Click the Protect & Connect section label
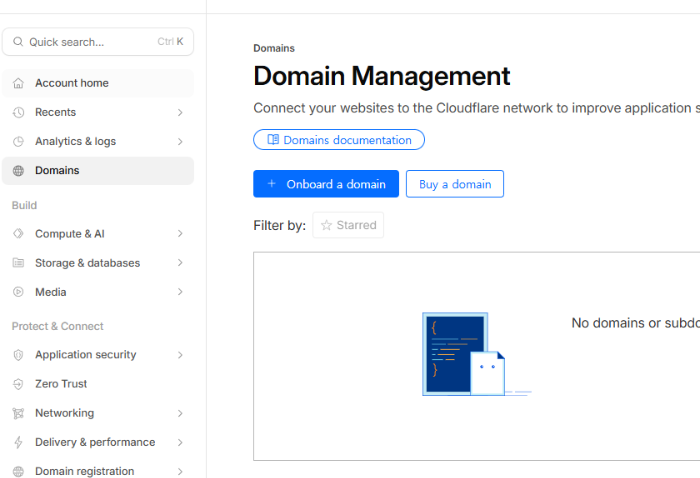Image resolution: width=700 pixels, height=478 pixels. coord(58,326)
